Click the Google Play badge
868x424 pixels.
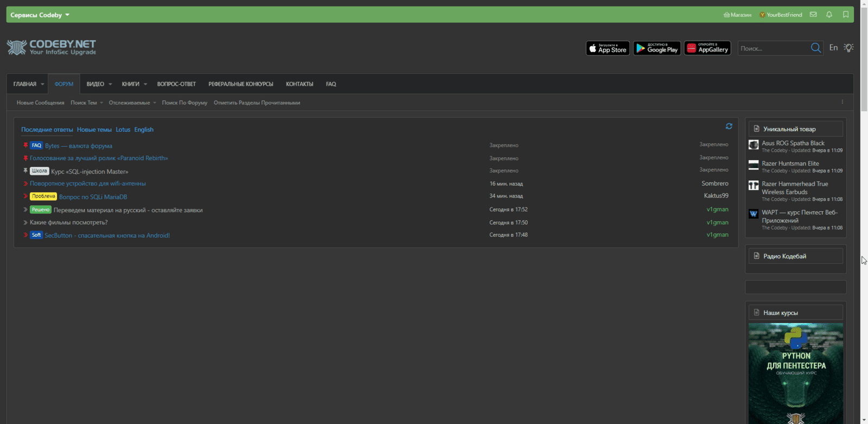[x=656, y=48]
